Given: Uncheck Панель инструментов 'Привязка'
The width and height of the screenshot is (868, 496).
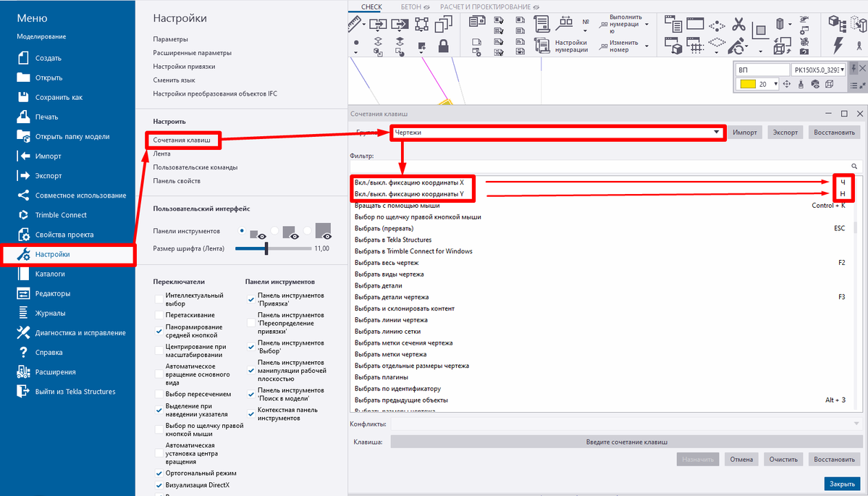Looking at the screenshot, I should coord(250,300).
